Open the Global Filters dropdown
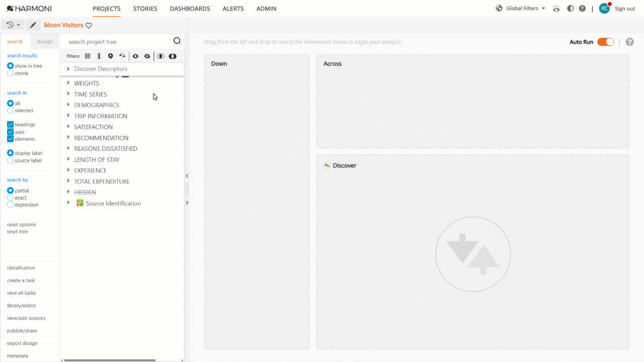The width and height of the screenshot is (644, 362). point(526,9)
